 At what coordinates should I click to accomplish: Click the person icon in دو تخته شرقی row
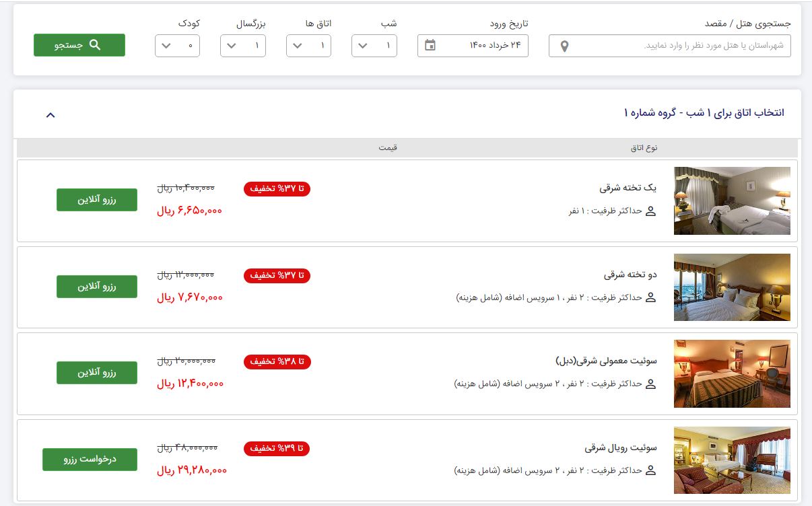coord(650,297)
